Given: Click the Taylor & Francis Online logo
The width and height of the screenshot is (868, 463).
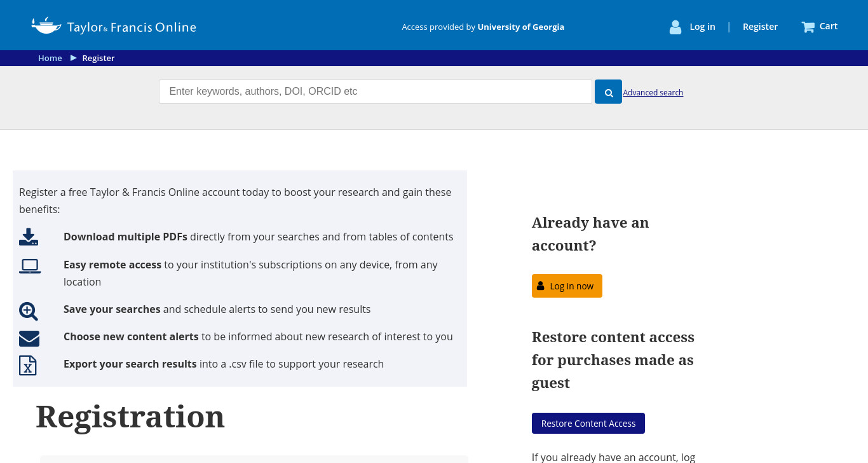Looking at the screenshot, I should point(114,26).
